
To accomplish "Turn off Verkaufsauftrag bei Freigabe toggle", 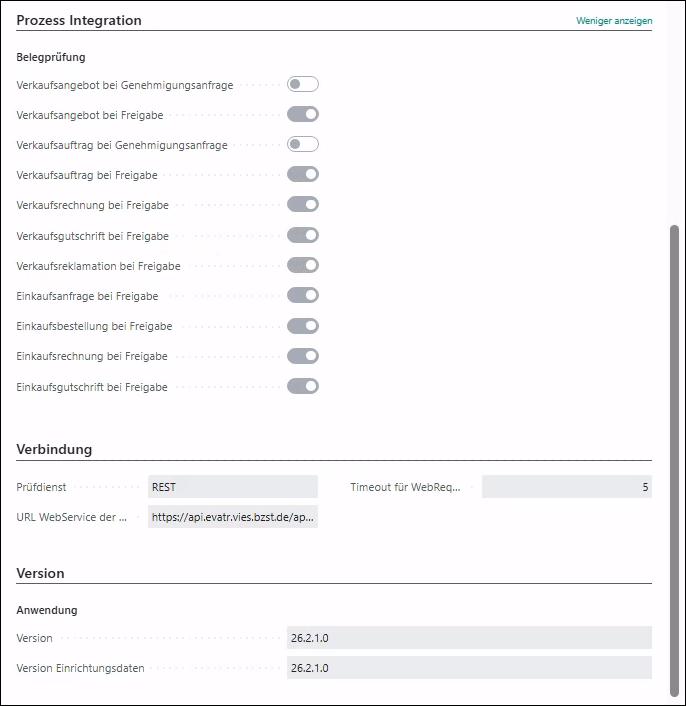I will point(302,175).
